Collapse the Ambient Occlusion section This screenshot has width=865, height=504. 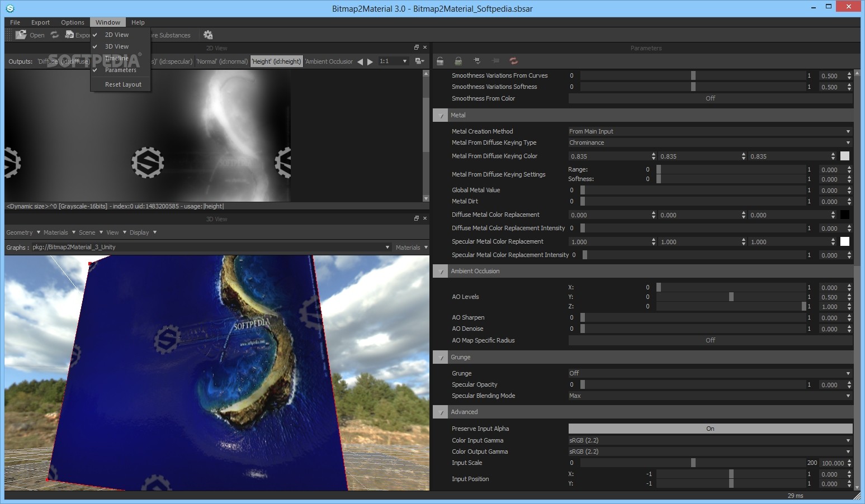coord(441,272)
